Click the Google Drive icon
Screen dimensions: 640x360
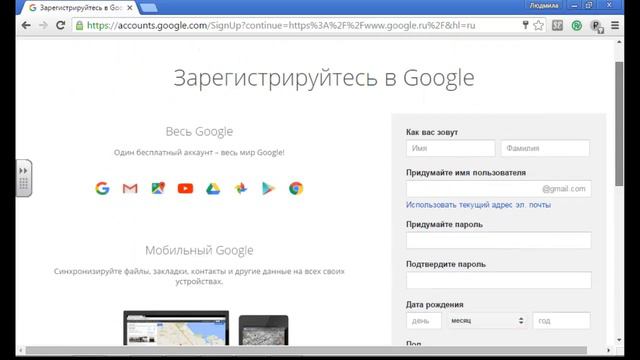coord(213,189)
